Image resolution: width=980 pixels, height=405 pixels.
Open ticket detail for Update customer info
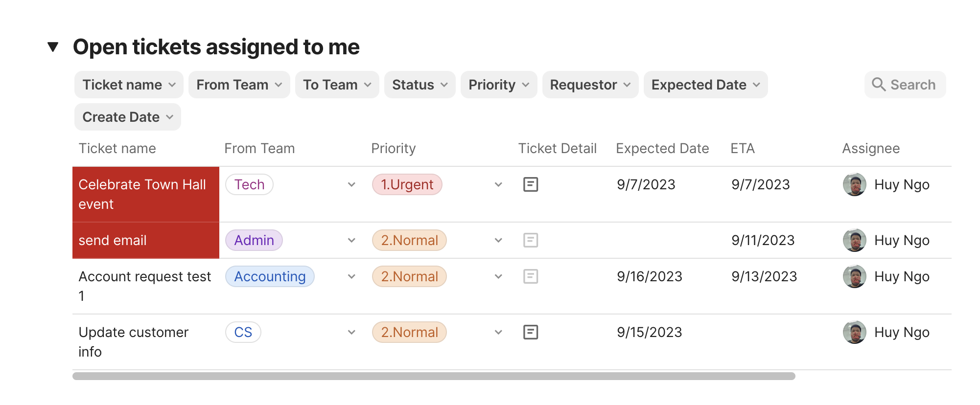(x=531, y=332)
